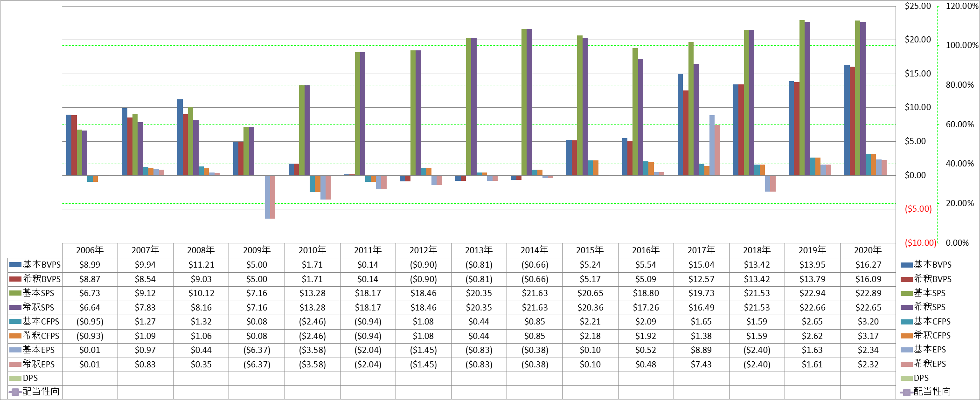Image resolution: width=980 pixels, height=400 pixels.
Task: Select the $16.49 cell for 2017 希釈SPS
Action: [x=701, y=308]
